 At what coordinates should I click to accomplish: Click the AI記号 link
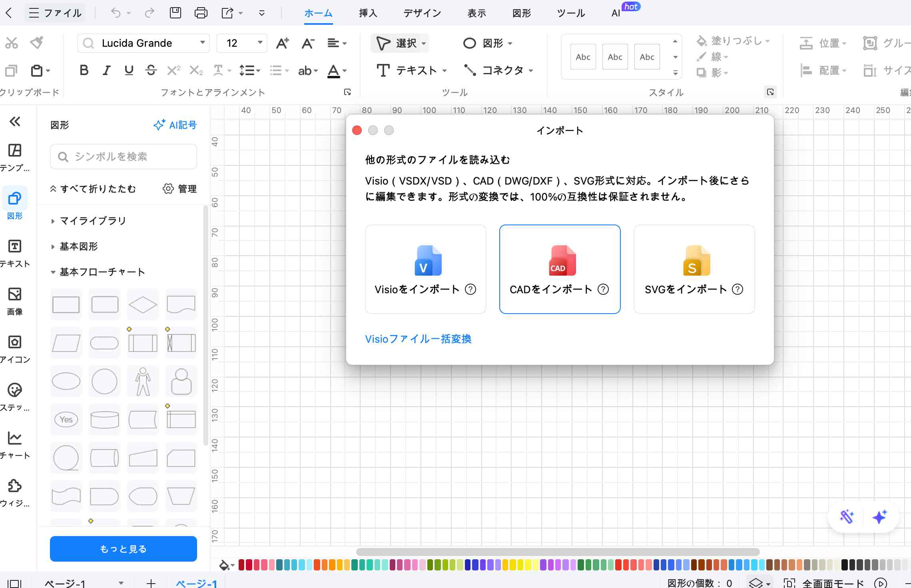tap(175, 125)
